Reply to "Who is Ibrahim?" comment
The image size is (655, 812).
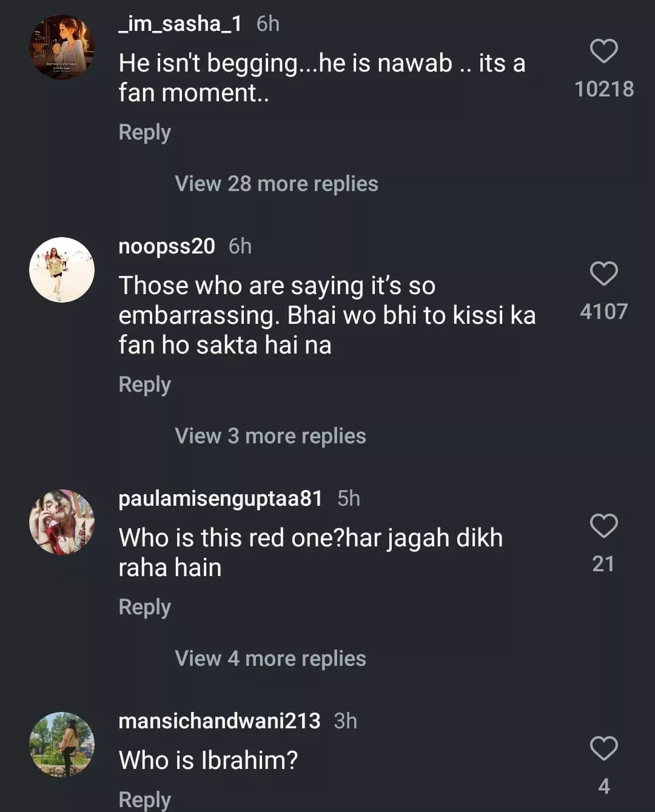coord(144,799)
